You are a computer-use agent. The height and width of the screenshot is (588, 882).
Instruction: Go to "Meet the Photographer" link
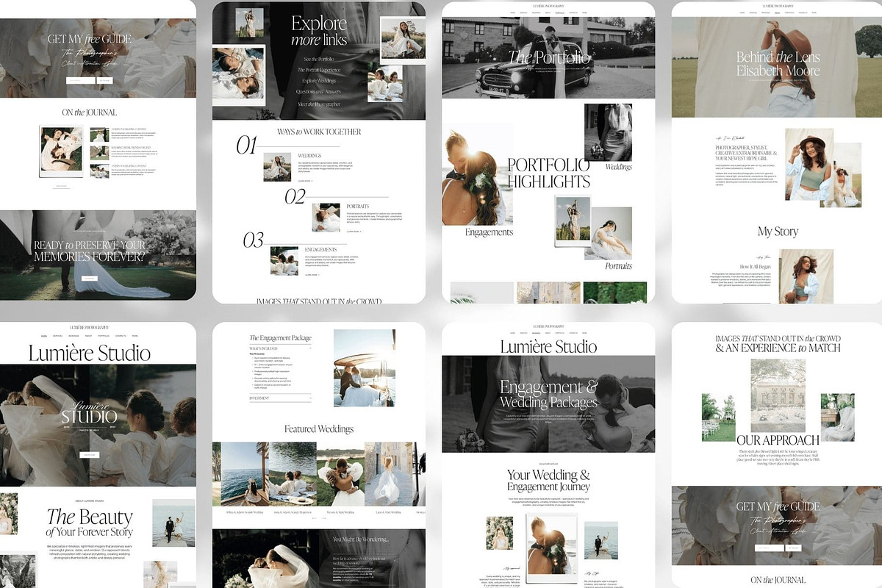318,104
